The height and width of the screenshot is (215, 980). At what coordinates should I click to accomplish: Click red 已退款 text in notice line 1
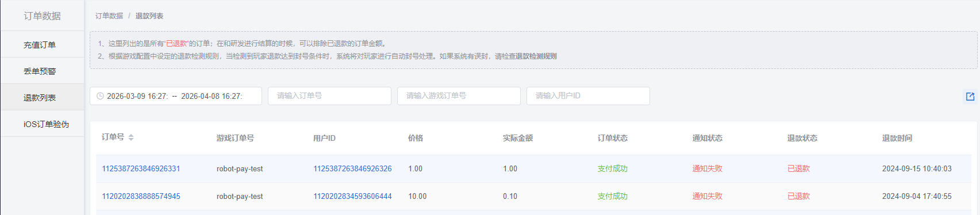click(x=177, y=44)
